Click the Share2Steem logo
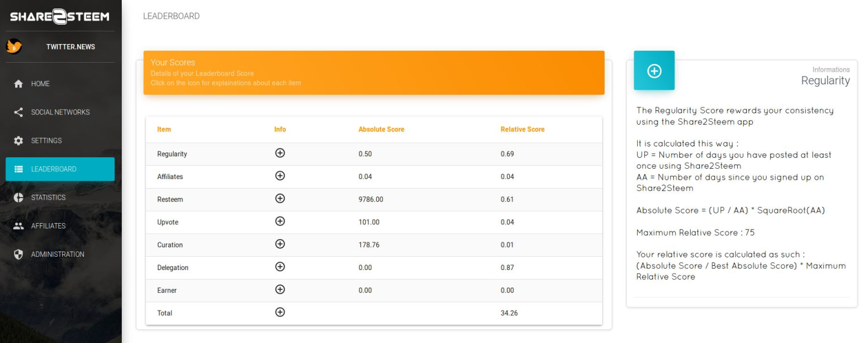The height and width of the screenshot is (343, 868). click(x=60, y=16)
